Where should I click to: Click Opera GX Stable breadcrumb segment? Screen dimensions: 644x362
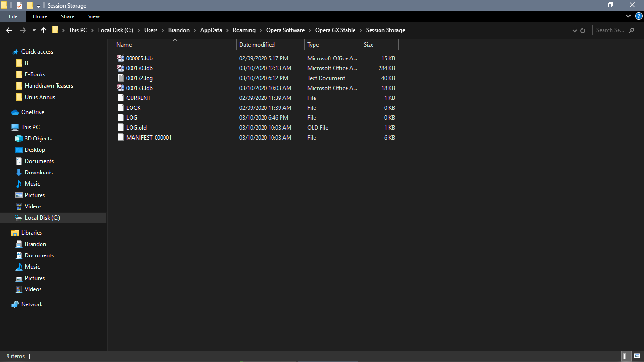pos(336,30)
